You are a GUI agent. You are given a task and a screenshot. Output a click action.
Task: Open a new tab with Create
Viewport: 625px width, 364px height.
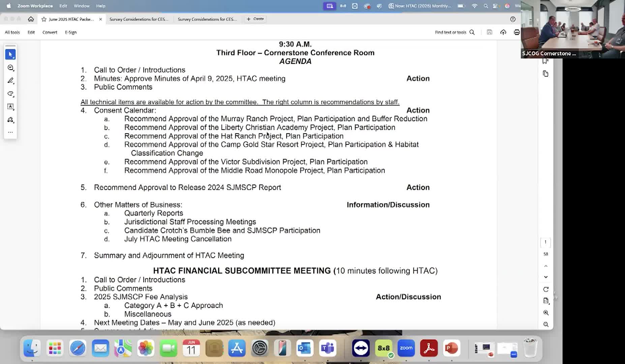pyautogui.click(x=255, y=19)
